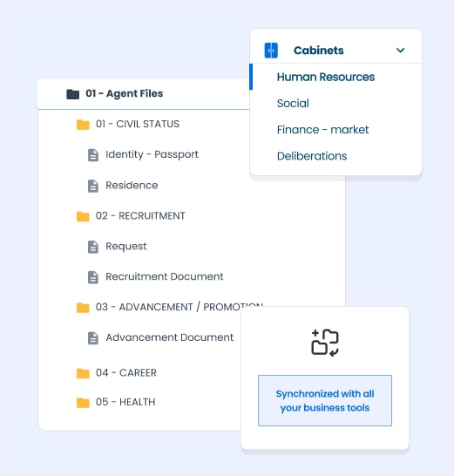The image size is (454, 476).
Task: Open the Identity - Passport document
Action: coord(152,154)
